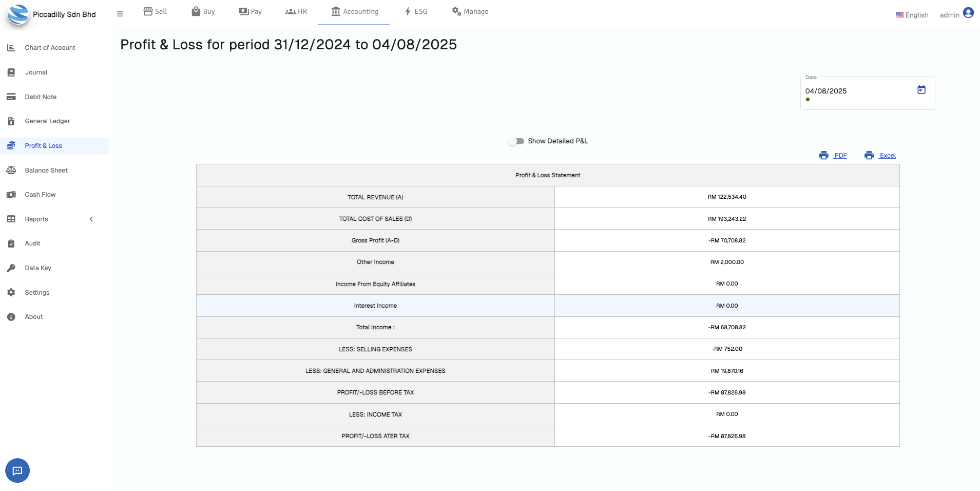Toggle Show Detailed P&L switch
Viewport: 980px width, 491px height.
coord(516,141)
